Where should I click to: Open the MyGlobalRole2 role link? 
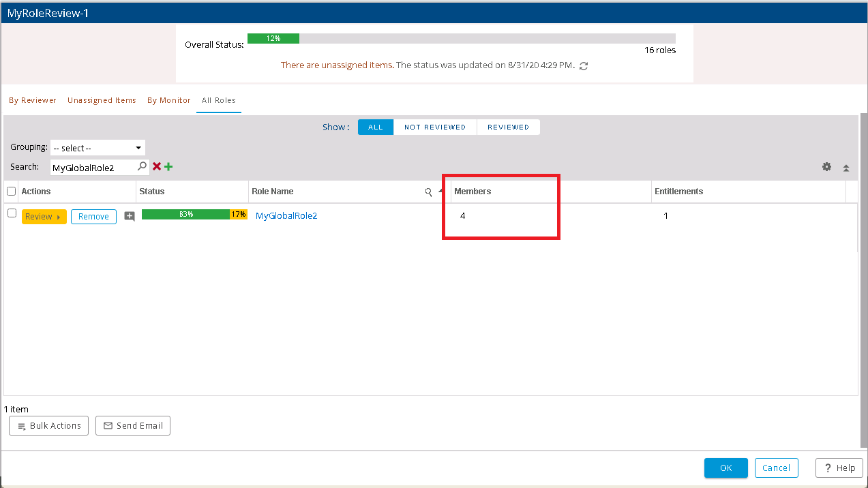[x=286, y=216]
